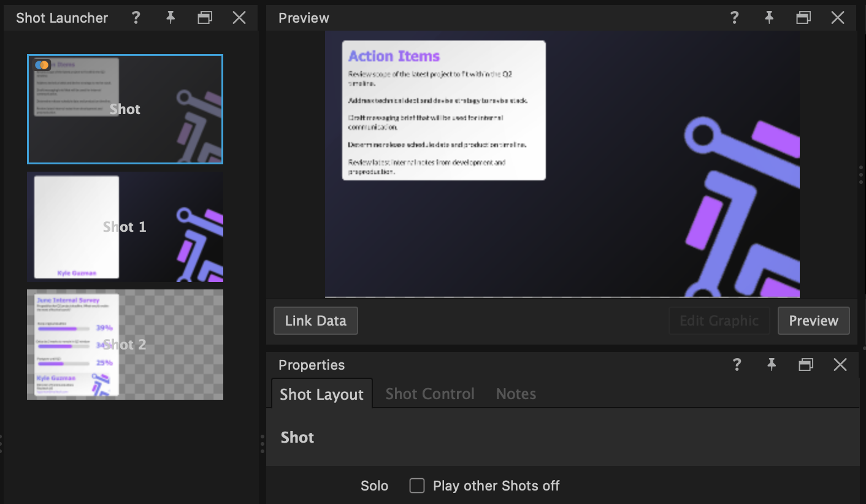Pin the Shot Launcher panel open
Image resolution: width=866 pixels, height=504 pixels.
click(170, 18)
